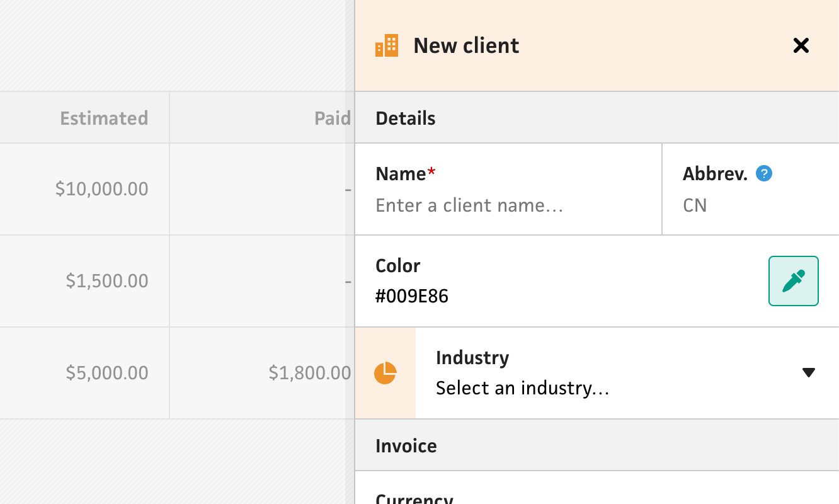The width and height of the screenshot is (839, 504).
Task: Select the $1,800.00 paid cell
Action: tap(261, 373)
